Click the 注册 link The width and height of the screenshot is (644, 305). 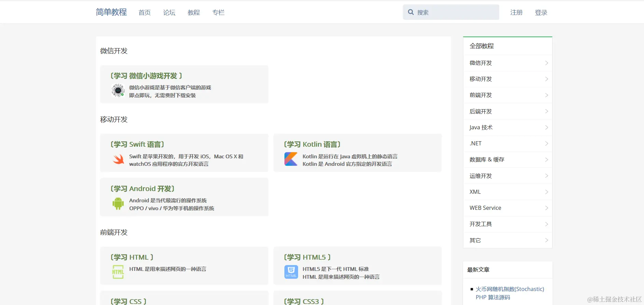(x=516, y=13)
